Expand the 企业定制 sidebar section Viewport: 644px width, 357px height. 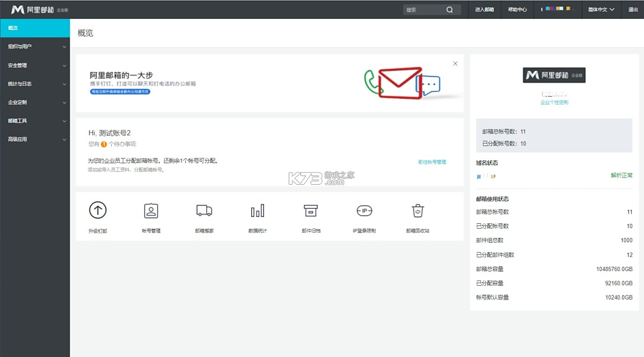pyautogui.click(x=35, y=102)
